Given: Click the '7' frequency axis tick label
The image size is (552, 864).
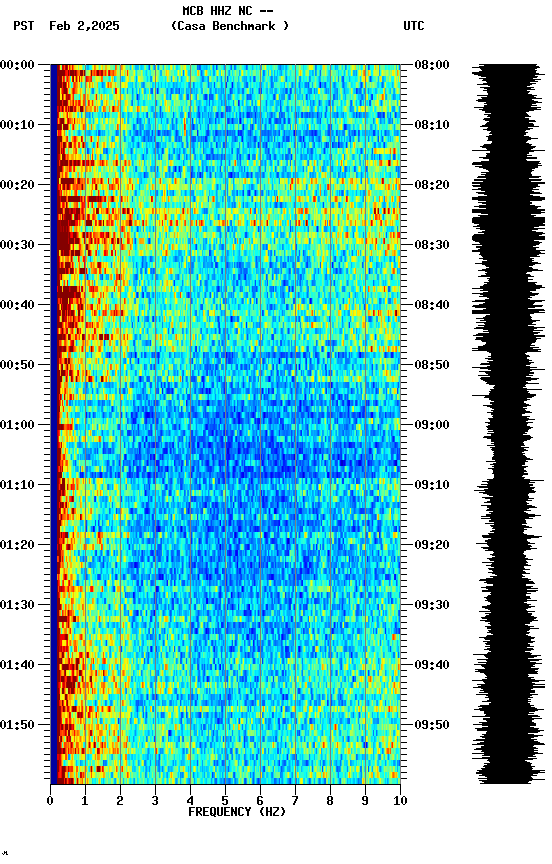Looking at the screenshot, I should click(x=295, y=802).
